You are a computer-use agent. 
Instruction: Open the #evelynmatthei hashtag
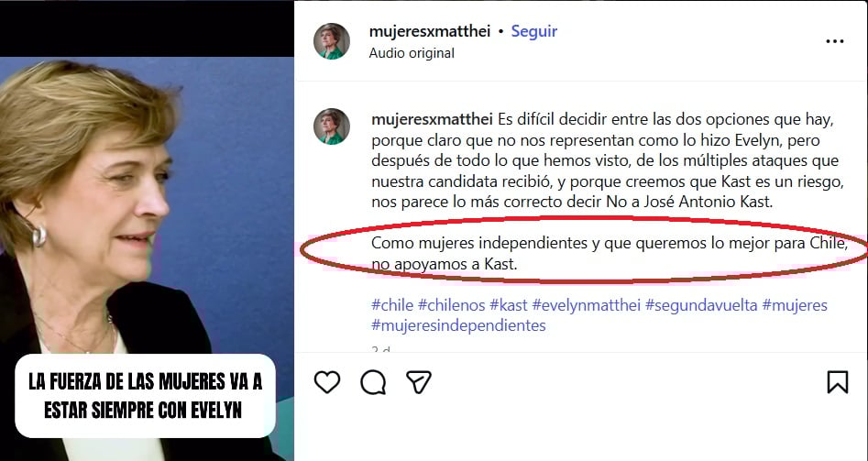pyautogui.click(x=587, y=305)
